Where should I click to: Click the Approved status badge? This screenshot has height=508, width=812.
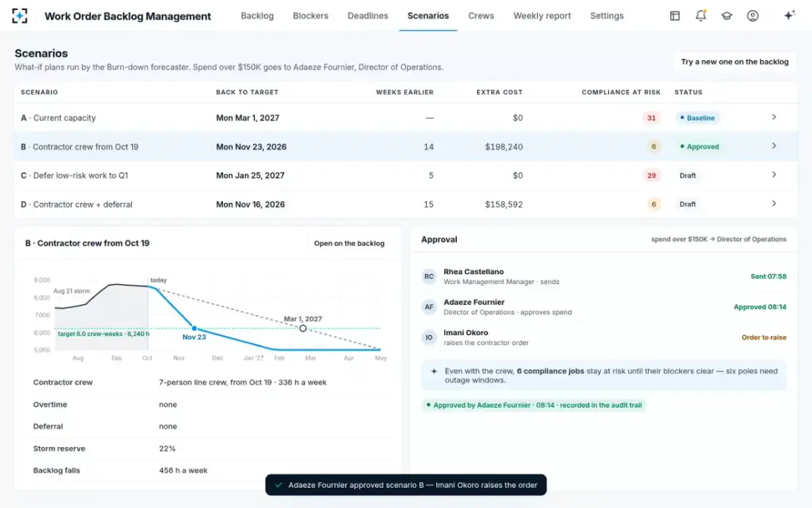click(700, 146)
